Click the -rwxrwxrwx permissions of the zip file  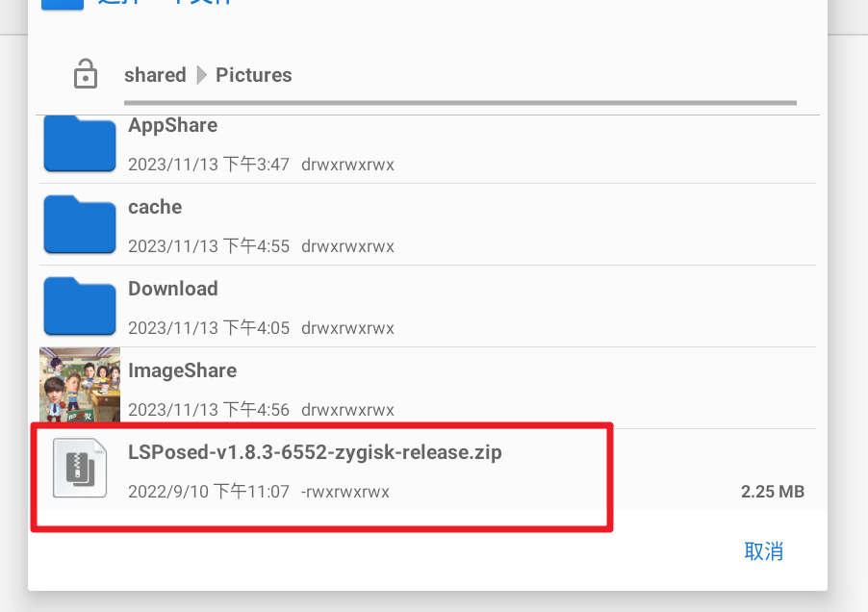(x=345, y=492)
